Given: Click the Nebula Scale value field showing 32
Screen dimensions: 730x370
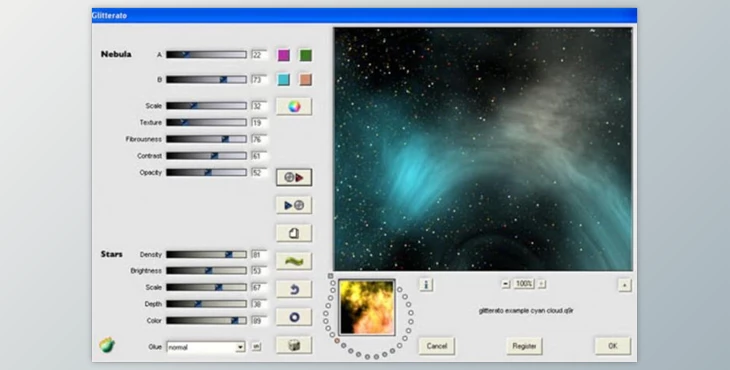Looking at the screenshot, I should (x=259, y=106).
